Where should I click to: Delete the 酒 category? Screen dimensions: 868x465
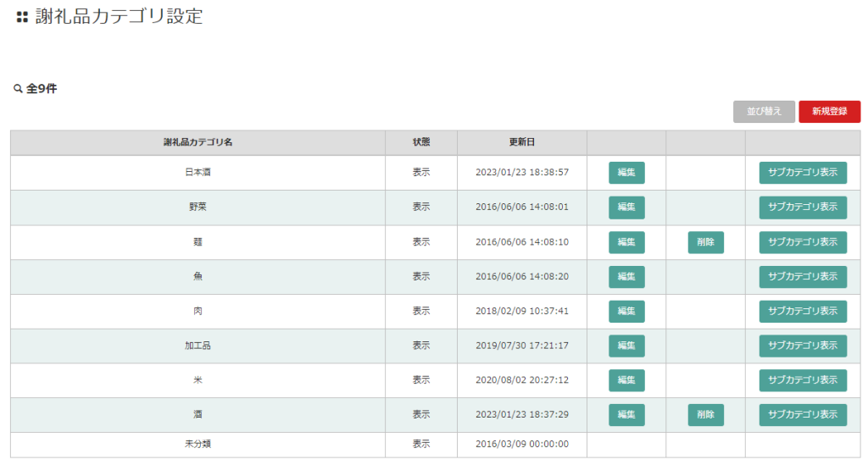[x=705, y=415]
